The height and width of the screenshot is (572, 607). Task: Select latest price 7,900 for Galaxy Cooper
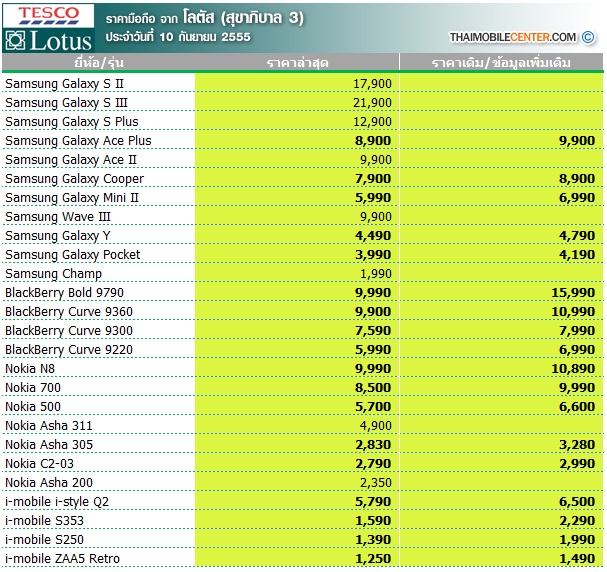[x=373, y=178]
